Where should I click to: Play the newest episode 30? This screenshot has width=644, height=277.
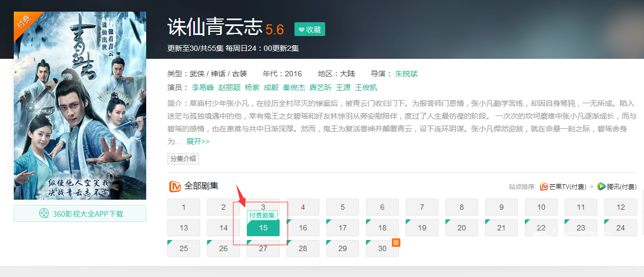point(382,248)
